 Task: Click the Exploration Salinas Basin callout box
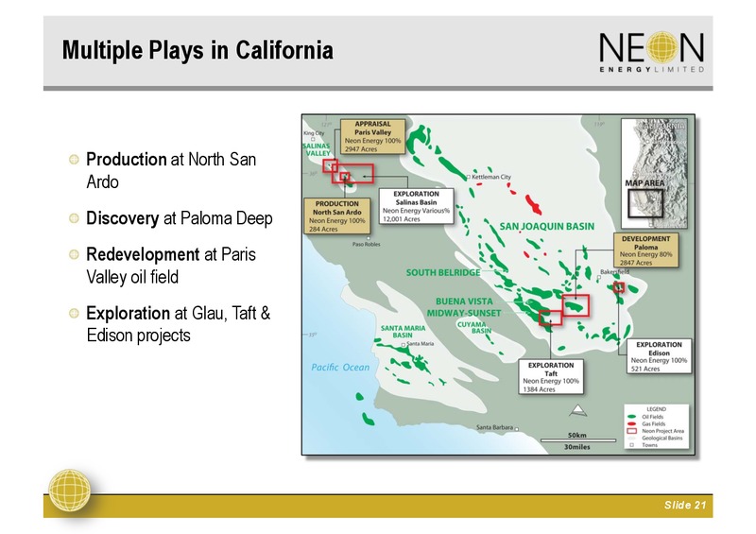click(416, 206)
